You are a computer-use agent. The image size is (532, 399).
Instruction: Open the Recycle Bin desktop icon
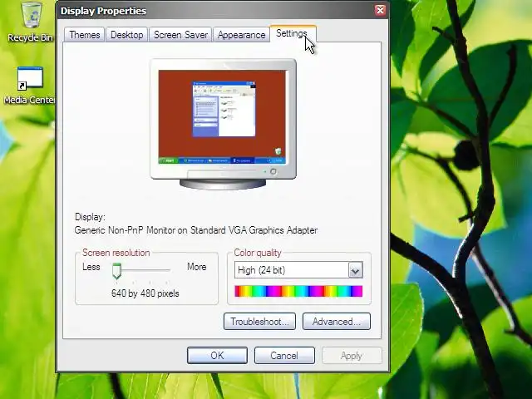point(32,22)
